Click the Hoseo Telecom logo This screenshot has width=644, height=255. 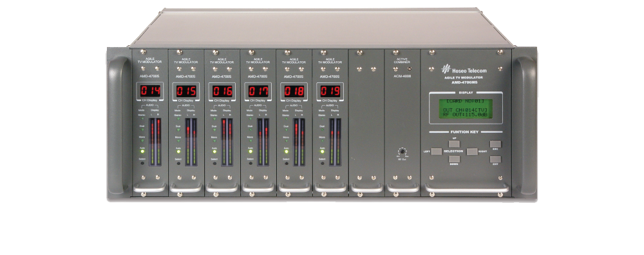point(464,70)
